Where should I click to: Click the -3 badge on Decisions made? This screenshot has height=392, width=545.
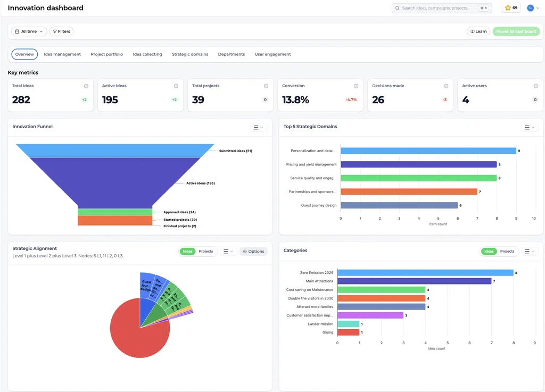pos(444,99)
